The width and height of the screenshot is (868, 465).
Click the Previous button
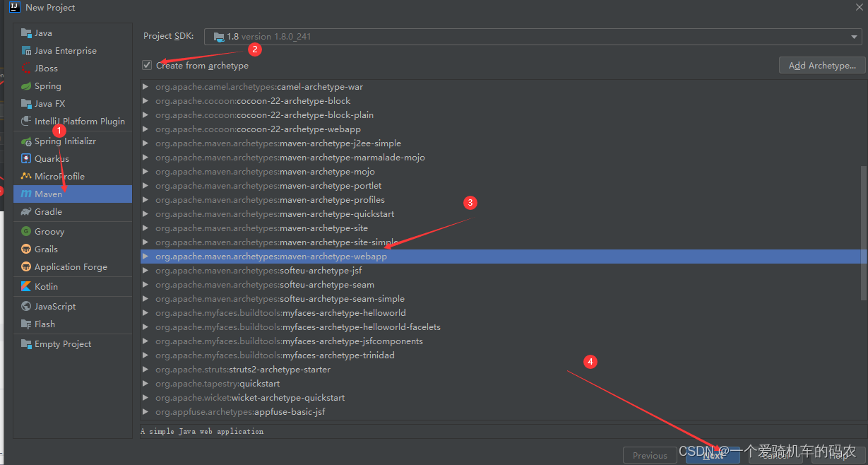[x=650, y=456]
